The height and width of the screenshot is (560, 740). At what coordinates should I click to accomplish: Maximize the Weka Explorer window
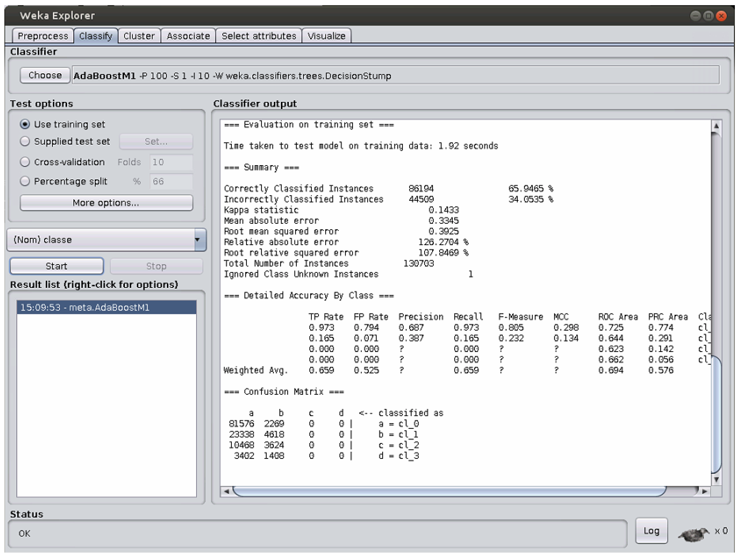pos(708,16)
